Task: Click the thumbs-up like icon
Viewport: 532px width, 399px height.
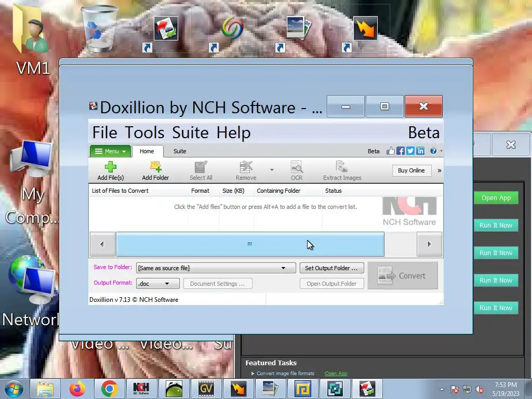Action: [x=391, y=151]
